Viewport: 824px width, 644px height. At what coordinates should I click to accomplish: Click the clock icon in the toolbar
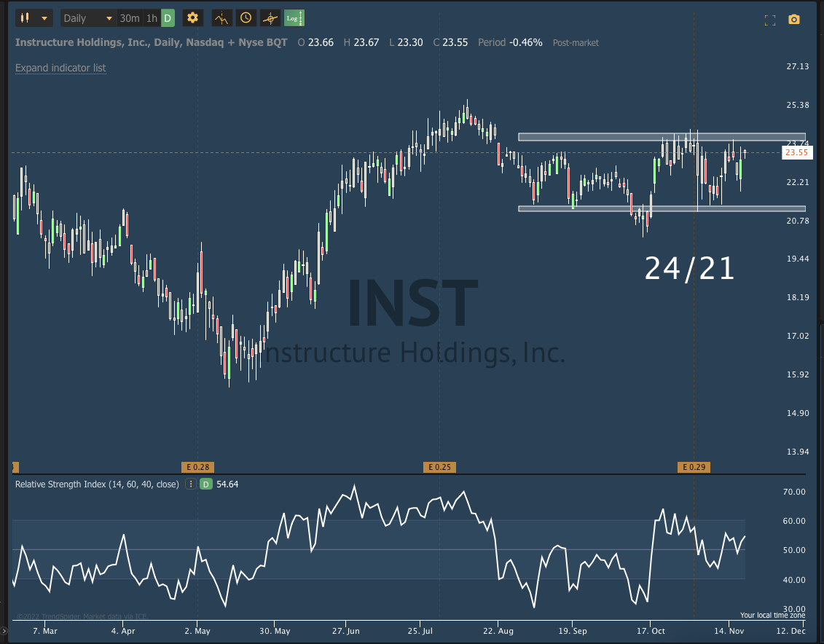pos(246,17)
